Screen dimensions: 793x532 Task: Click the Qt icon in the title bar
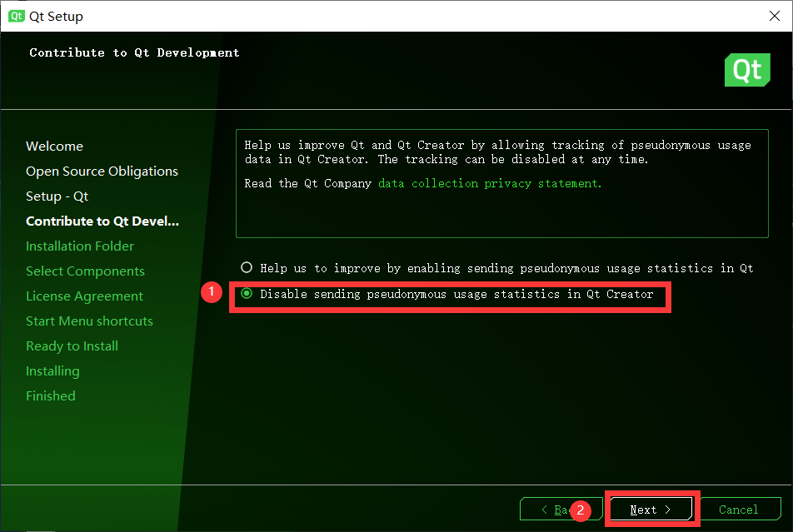pyautogui.click(x=16, y=16)
